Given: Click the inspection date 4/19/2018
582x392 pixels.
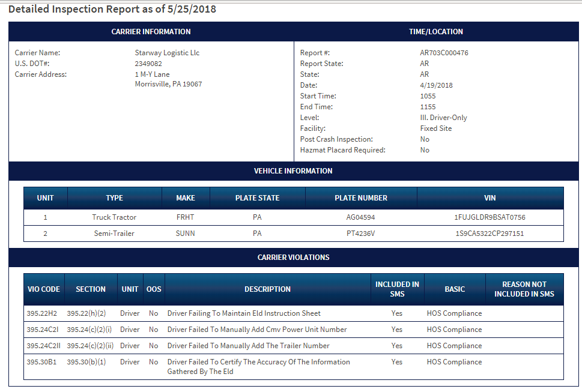Looking at the screenshot, I should click(436, 85).
